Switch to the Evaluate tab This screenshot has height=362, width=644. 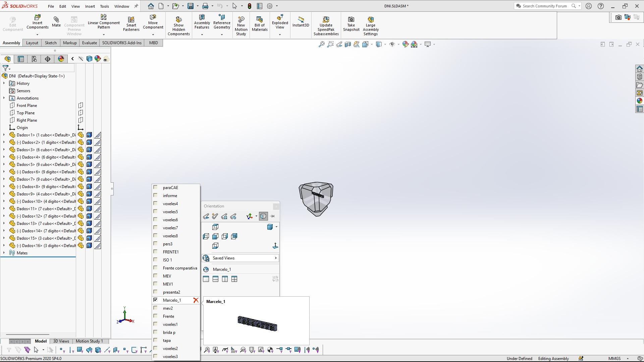click(x=90, y=43)
